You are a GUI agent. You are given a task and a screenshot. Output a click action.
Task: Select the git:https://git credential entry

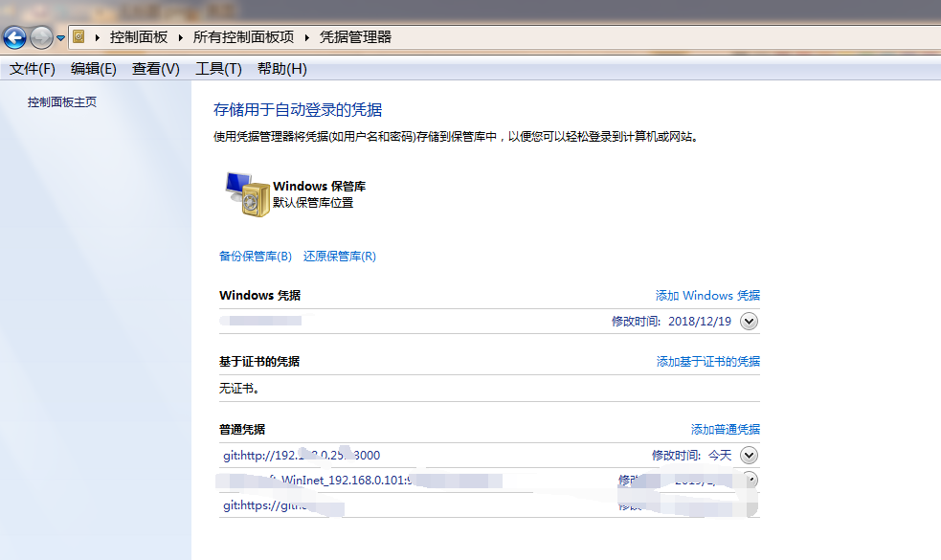(x=282, y=506)
